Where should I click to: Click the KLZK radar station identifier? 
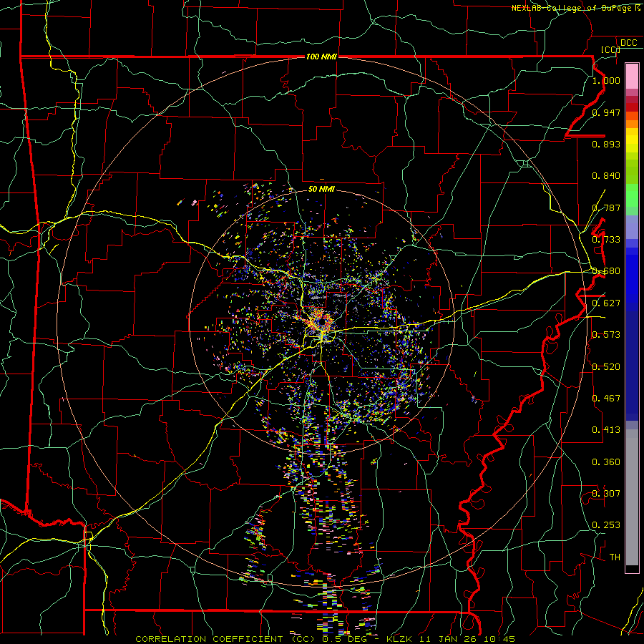tap(399, 639)
